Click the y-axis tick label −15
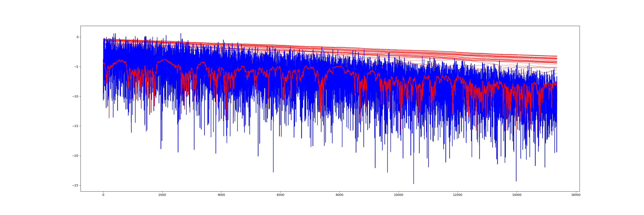The image size is (644, 215). click(x=75, y=126)
